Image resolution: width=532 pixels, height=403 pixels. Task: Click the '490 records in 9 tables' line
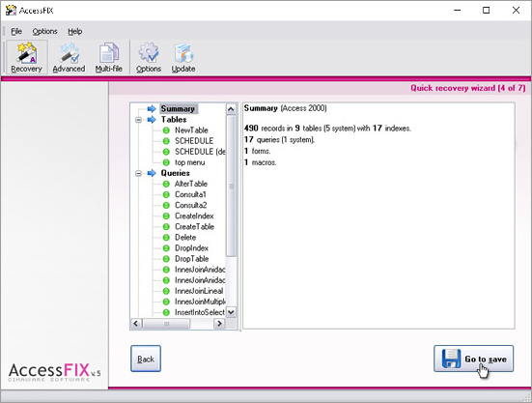[x=327, y=129]
